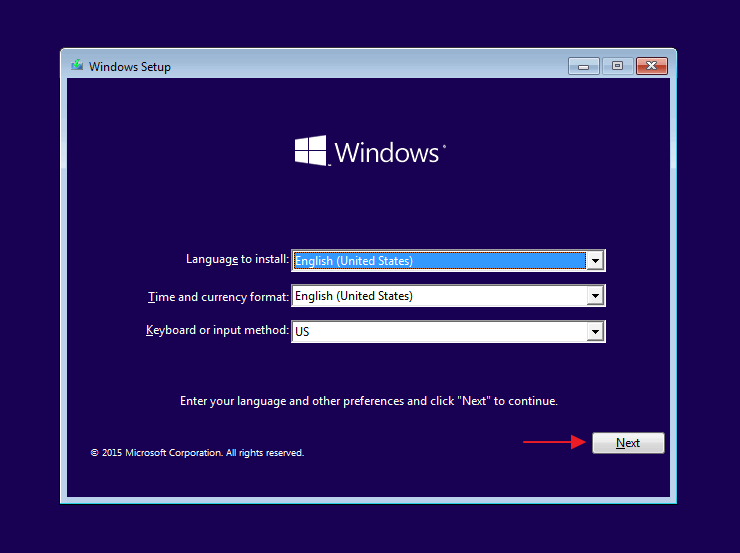Viewport: 740px width, 553px height.
Task: Click the "Language to install" label
Action: (237, 259)
